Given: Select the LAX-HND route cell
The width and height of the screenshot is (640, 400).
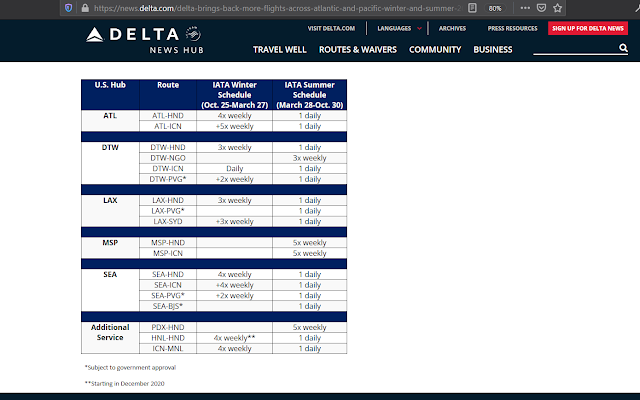Looking at the screenshot, I should [168, 200].
